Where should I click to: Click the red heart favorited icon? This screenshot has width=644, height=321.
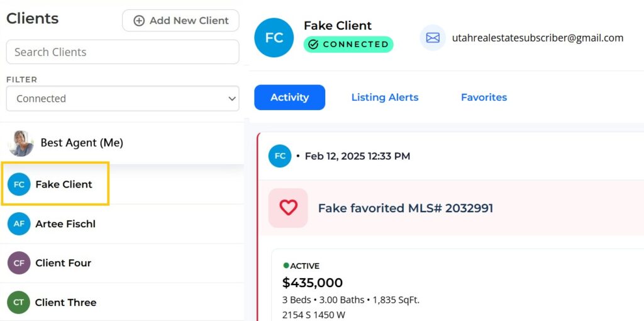288,208
